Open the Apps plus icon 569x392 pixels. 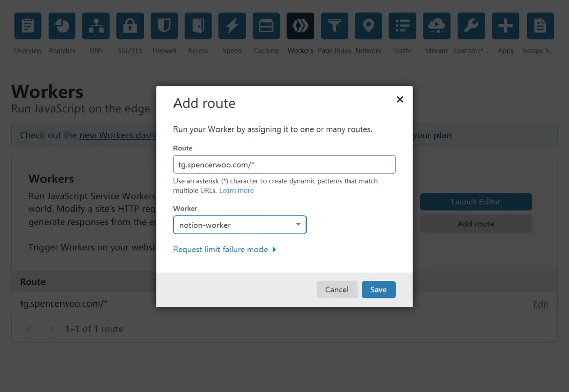(x=505, y=26)
